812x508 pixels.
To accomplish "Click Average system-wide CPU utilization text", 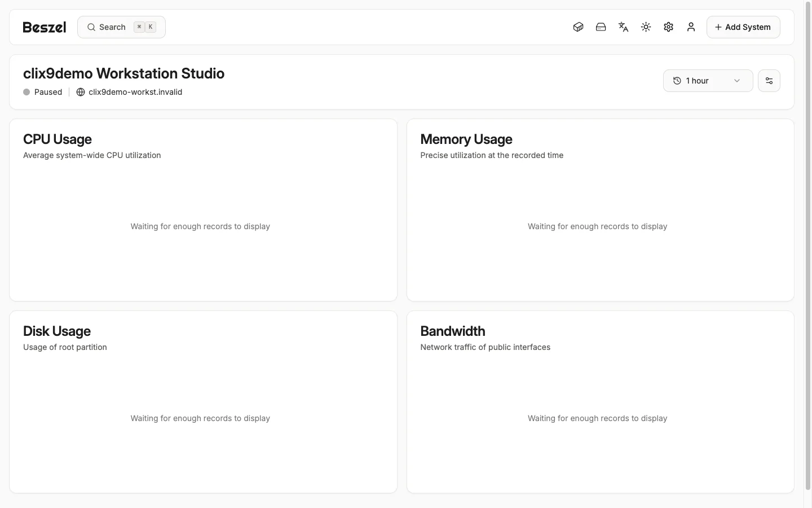I will tap(92, 155).
